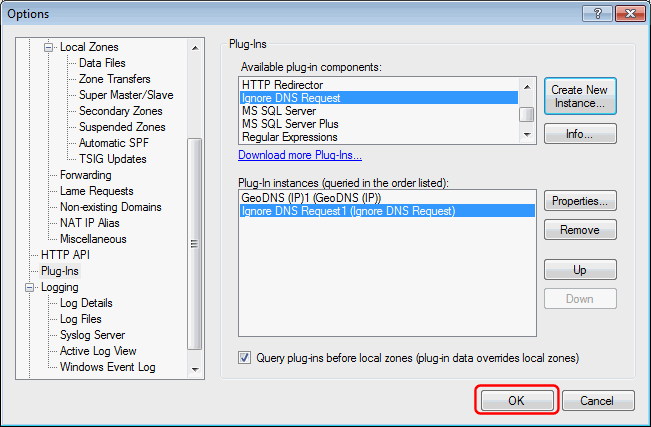Collapse the Logging tree node
Screen dimensions: 651x427
(29, 287)
